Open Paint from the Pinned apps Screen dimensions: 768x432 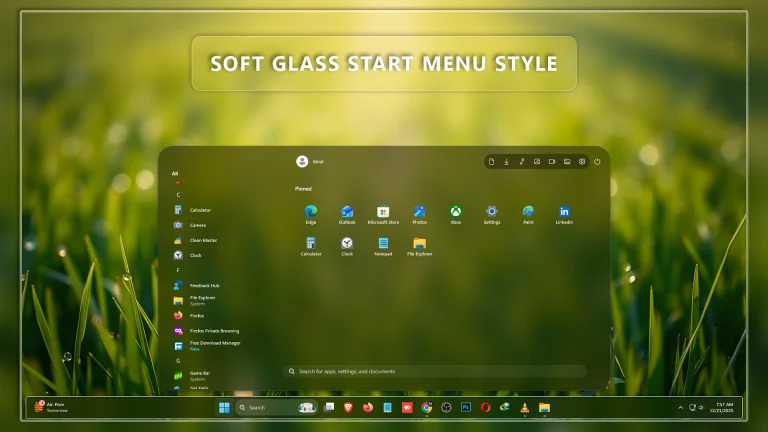(x=528, y=215)
